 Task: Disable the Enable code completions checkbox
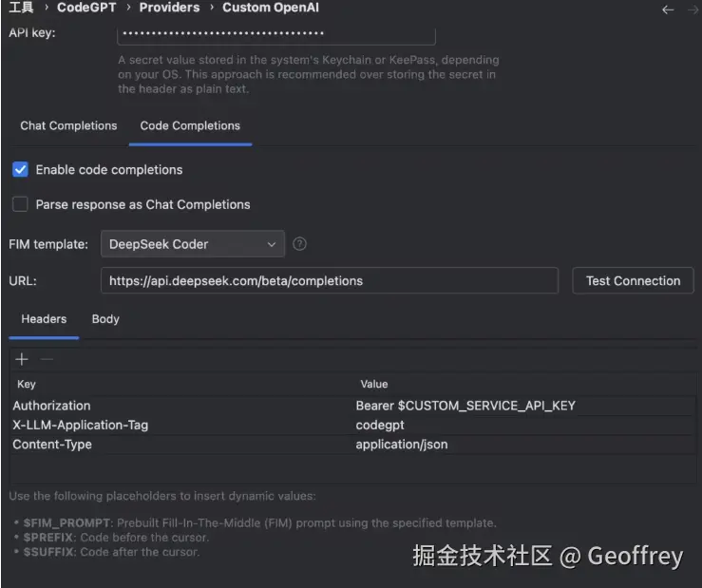pyautogui.click(x=20, y=170)
